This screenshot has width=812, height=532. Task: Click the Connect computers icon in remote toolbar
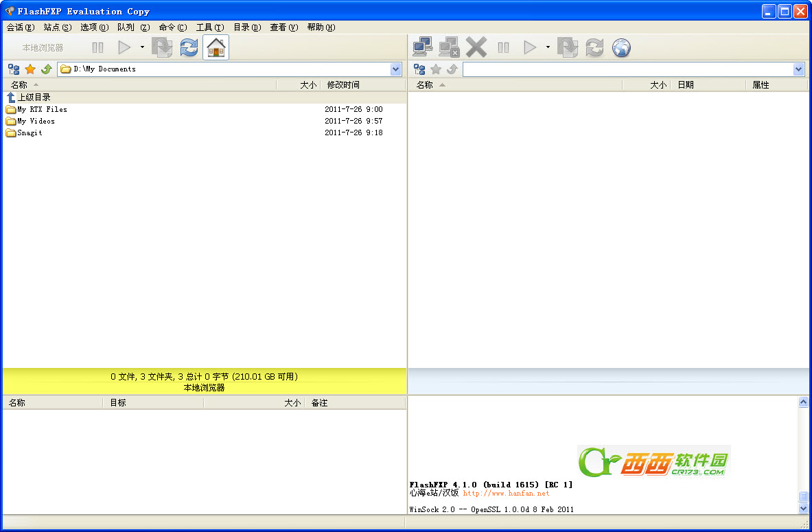(422, 47)
